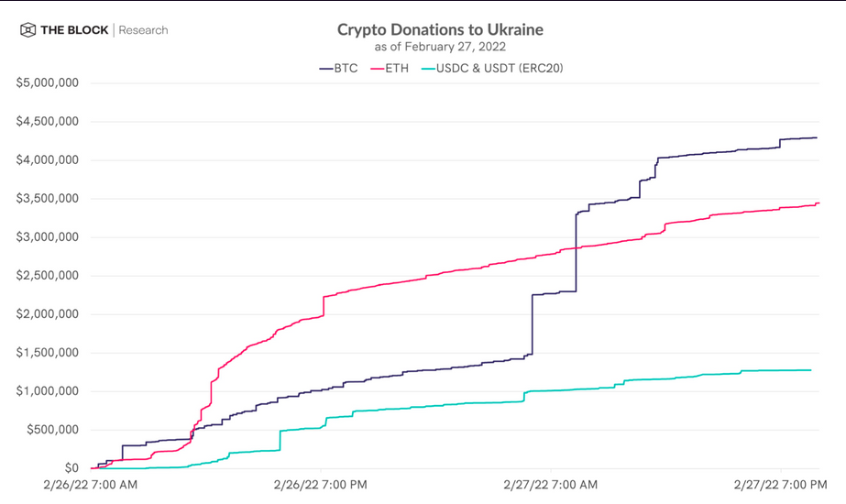Click the $500,000 y-axis label
Viewport: 846px width, 504px height.
(51, 429)
